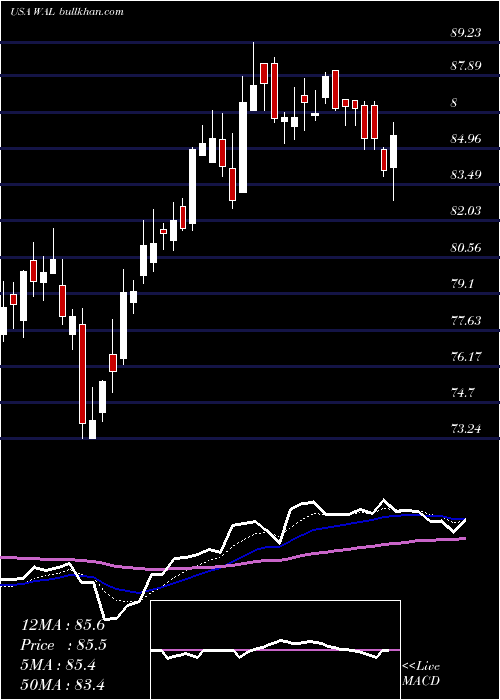Click the 5MA : 85.4 value
Image resolution: width=500 pixels, height=700 pixels.
pyautogui.click(x=58, y=665)
